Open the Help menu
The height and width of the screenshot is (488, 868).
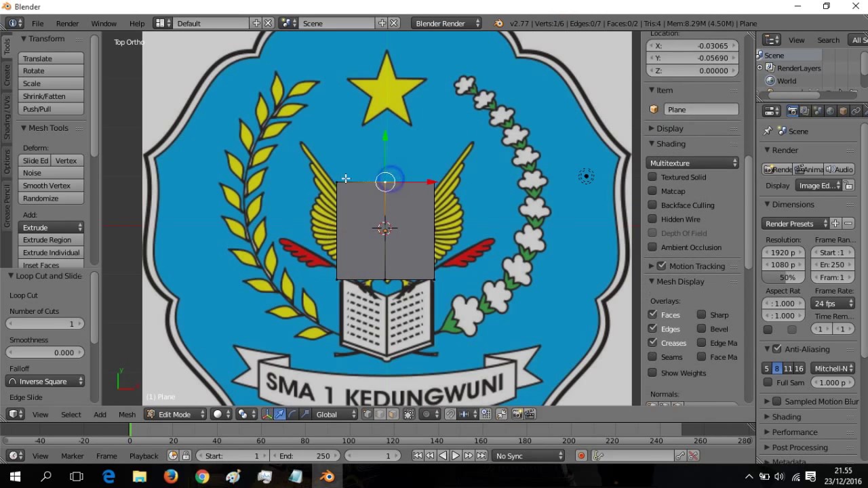coord(136,23)
